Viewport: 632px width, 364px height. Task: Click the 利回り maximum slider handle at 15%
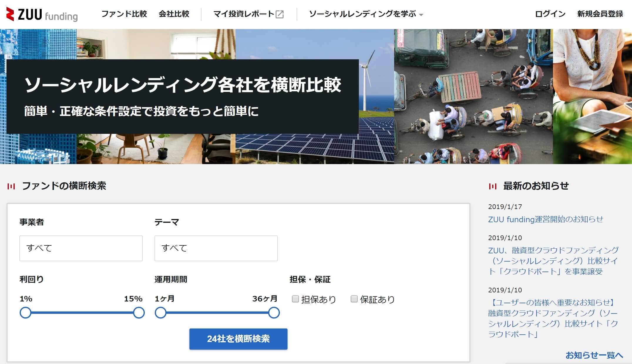click(139, 313)
